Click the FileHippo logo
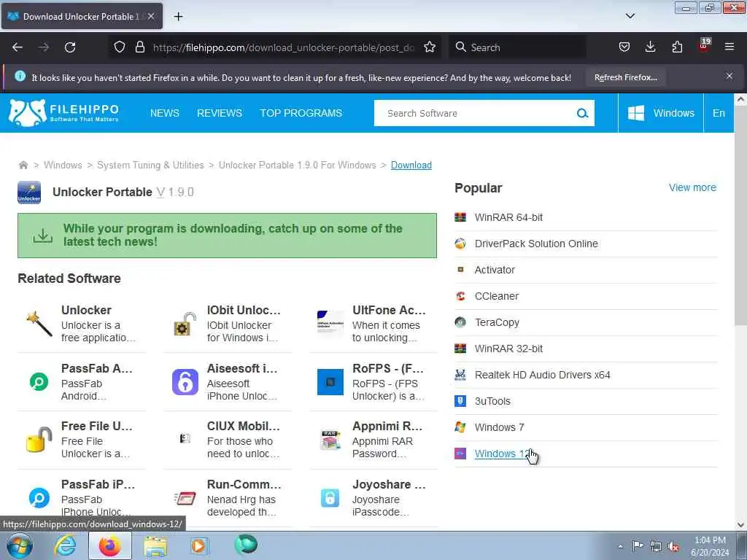Image resolution: width=747 pixels, height=560 pixels. 63,113
